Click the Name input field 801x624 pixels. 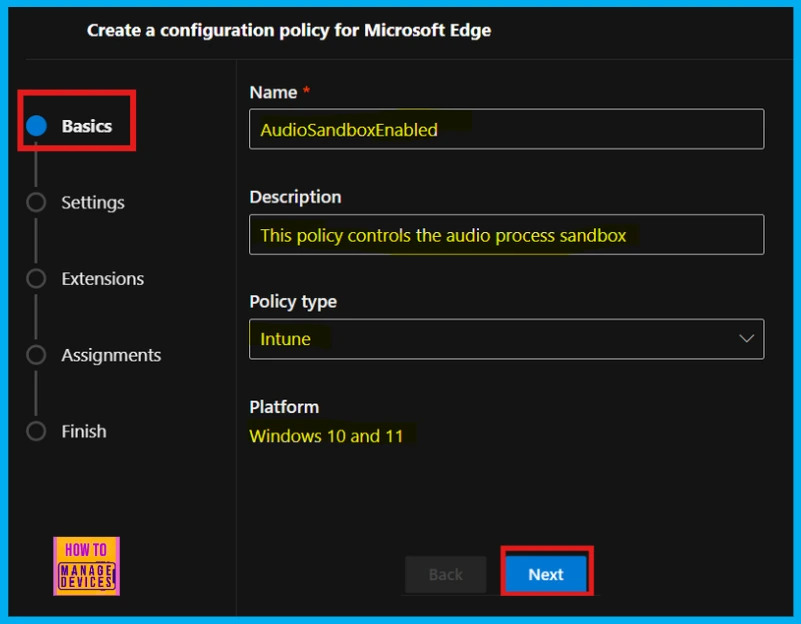506,129
